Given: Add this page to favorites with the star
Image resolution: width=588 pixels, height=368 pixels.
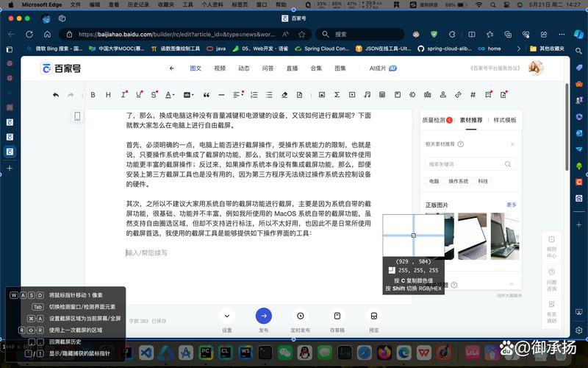Looking at the screenshot, I should (302, 34).
